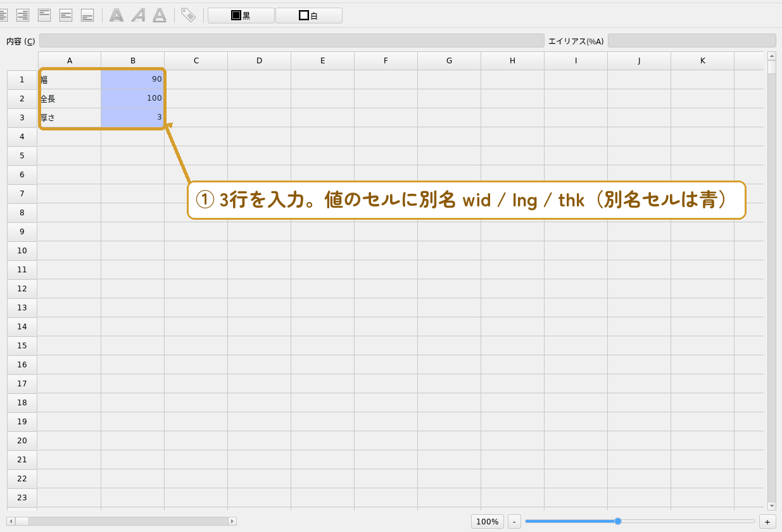
Task: Click horizontal scrollbar left arrow
Action: click(x=11, y=521)
